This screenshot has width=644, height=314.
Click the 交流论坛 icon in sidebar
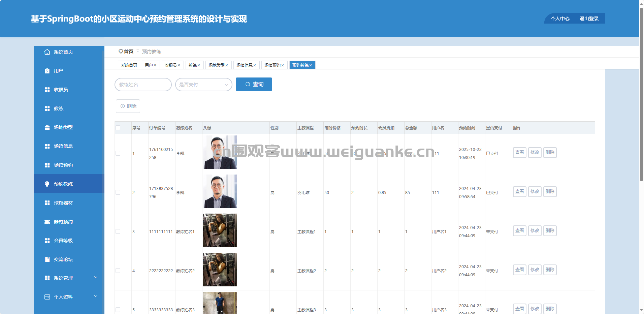pyautogui.click(x=47, y=259)
